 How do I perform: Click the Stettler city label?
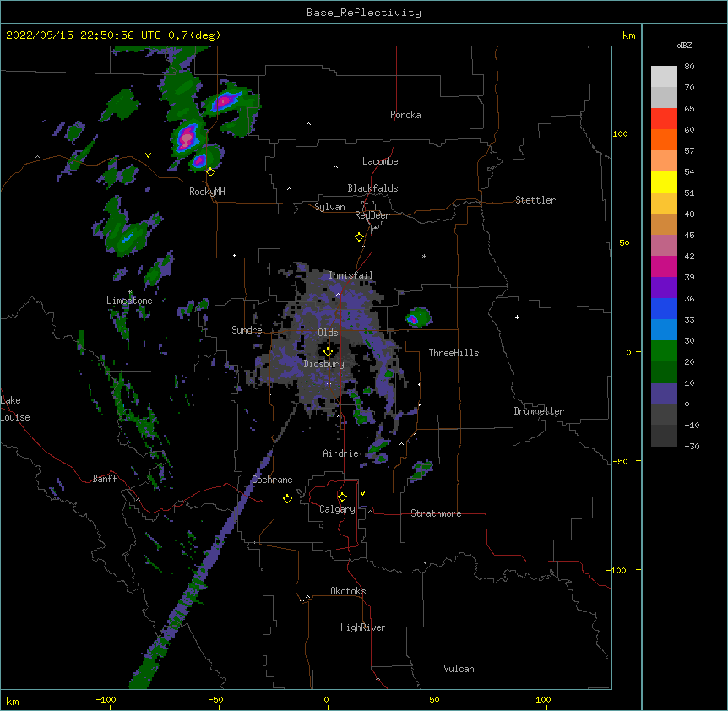tap(535, 200)
